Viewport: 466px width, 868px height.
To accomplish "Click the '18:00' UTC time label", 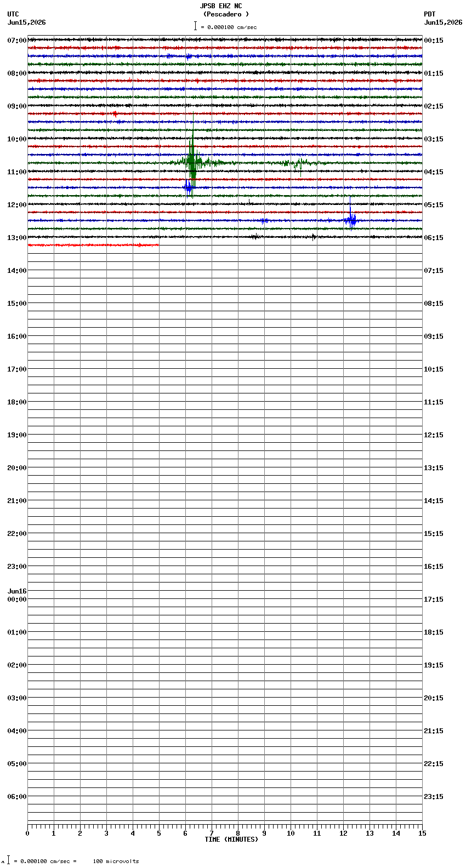I will point(17,402).
